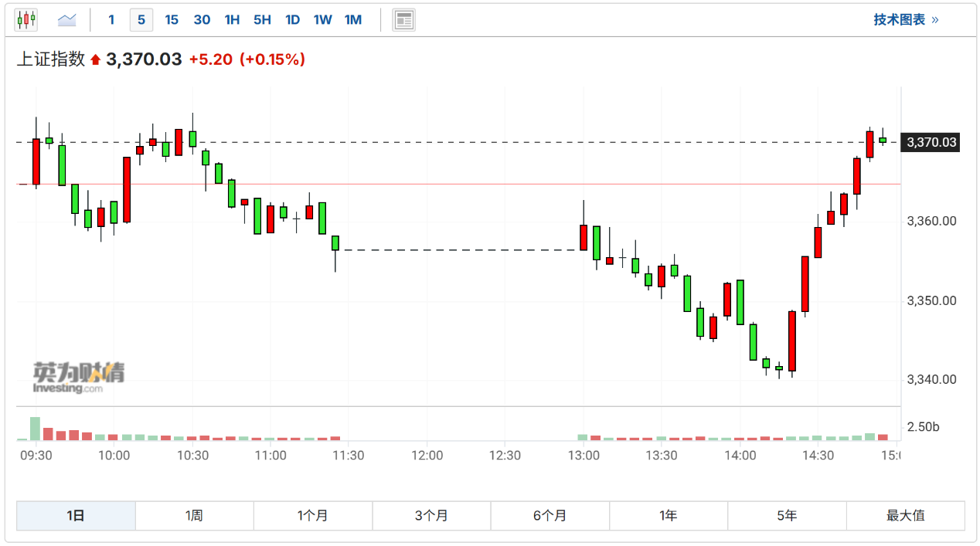Click the 10:00 time axis label
Image resolution: width=980 pixels, height=546 pixels.
click(x=114, y=456)
